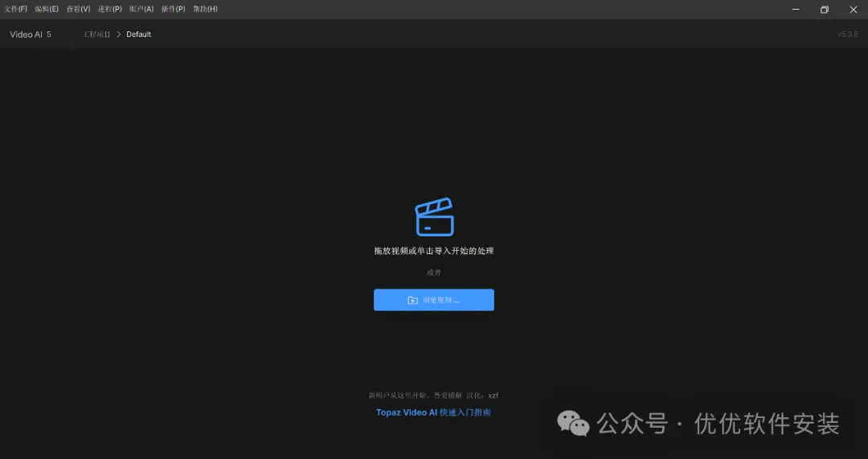Click the browse videos button
Viewport: 868px width, 459px height.
[433, 300]
